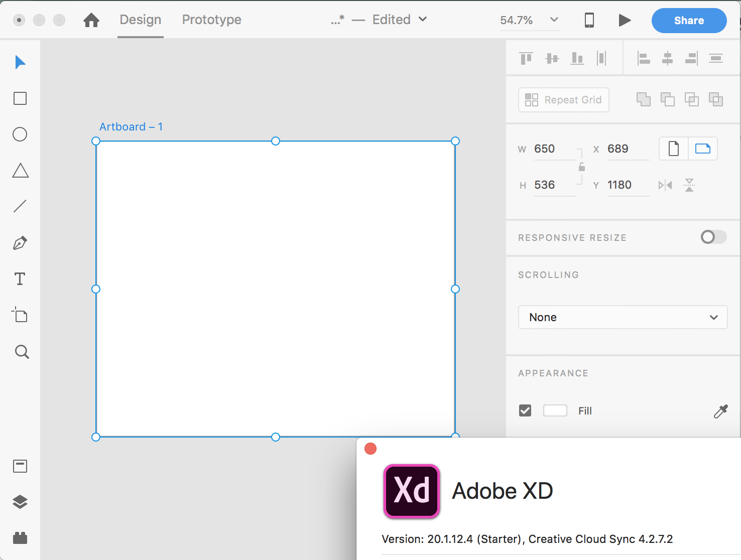This screenshot has height=560, width=741.
Task: Toggle the aspect ratio lock
Action: (x=582, y=167)
